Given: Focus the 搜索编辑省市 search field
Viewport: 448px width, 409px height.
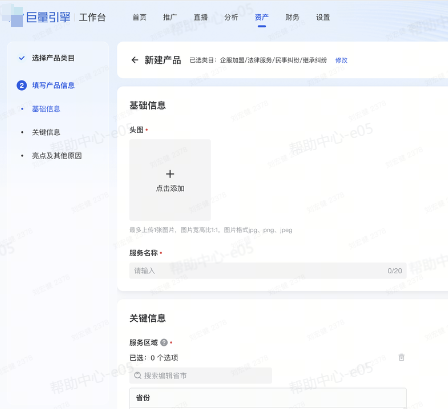Looking at the screenshot, I should (201, 376).
